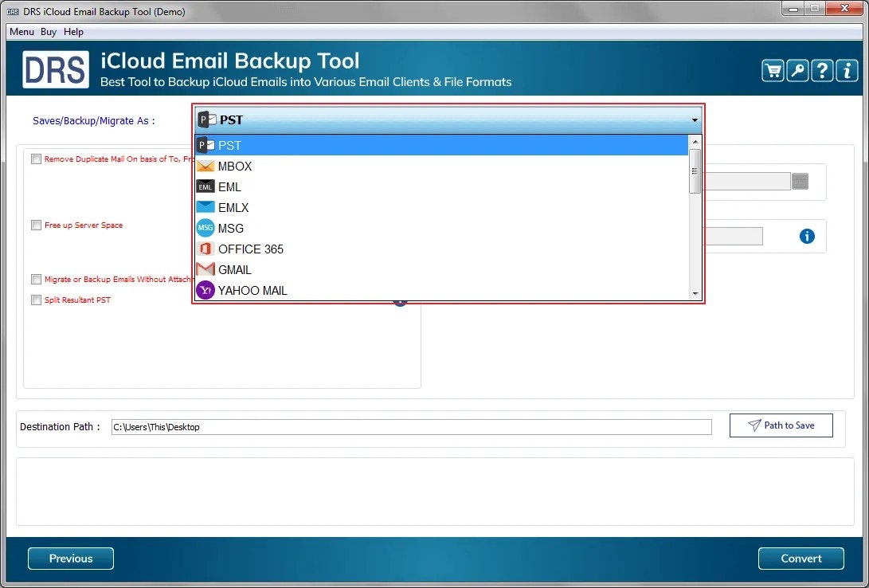Click the Path to Save button
Screen dimensions: 869x588
tap(781, 425)
